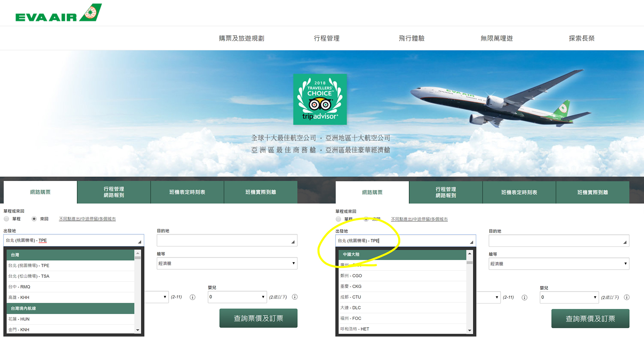This screenshot has width=644, height=337.
Task: Open 不同點進出/中途停留/多個城市 link in left panel
Action: click(87, 219)
